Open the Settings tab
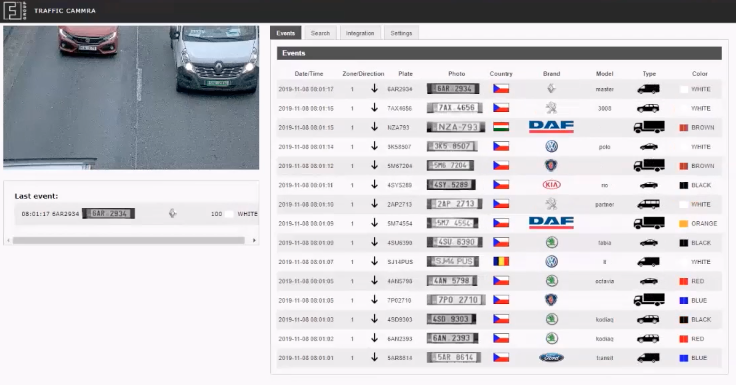 [x=401, y=33]
